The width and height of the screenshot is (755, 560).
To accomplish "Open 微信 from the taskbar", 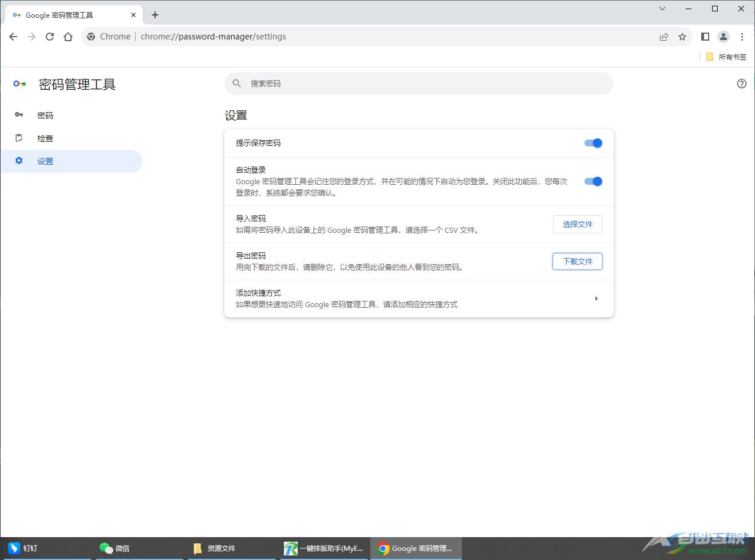I will point(140,548).
